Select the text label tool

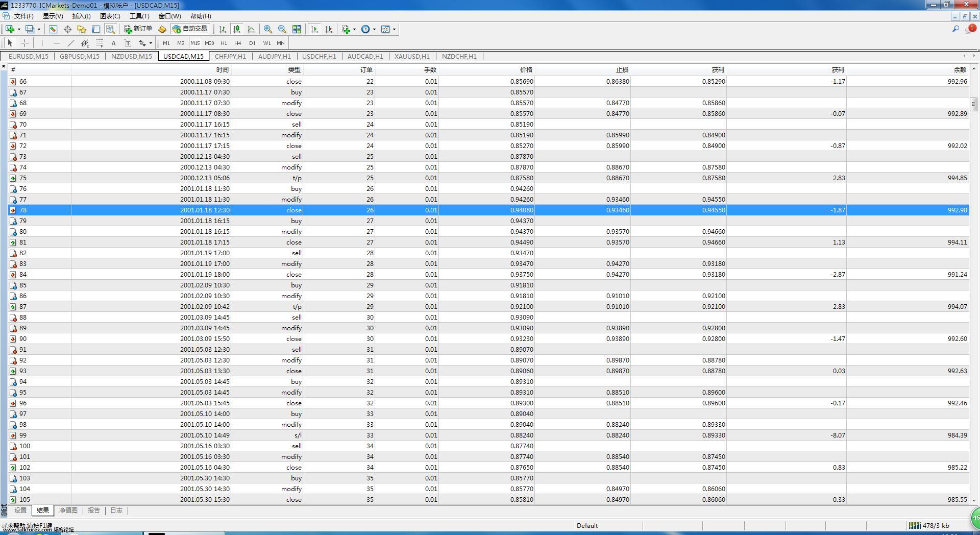click(128, 43)
